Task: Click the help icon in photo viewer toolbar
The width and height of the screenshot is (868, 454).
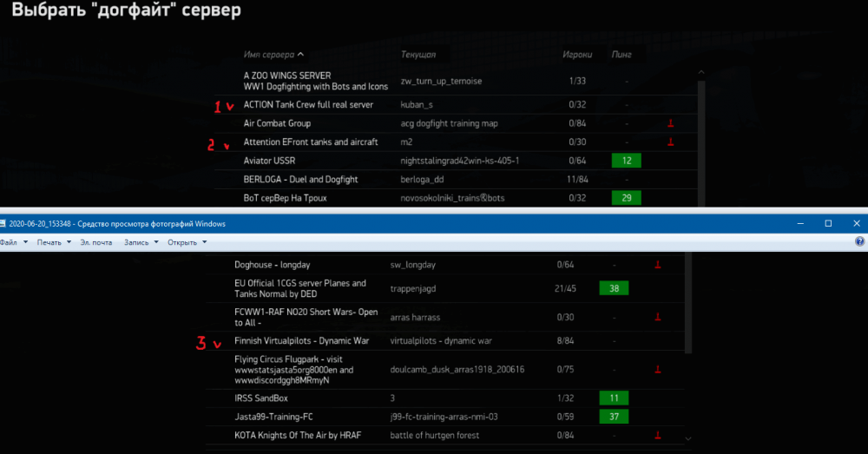Action: tap(859, 241)
